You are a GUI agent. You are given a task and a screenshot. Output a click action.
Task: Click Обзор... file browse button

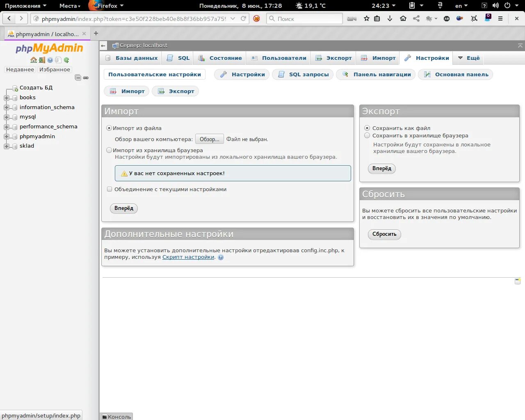(x=210, y=139)
